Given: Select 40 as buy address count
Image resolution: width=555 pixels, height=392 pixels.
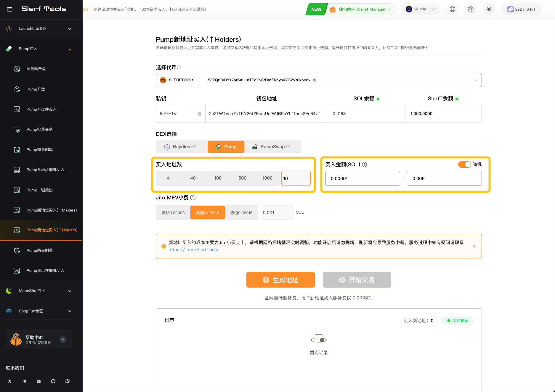Looking at the screenshot, I should coord(193,178).
